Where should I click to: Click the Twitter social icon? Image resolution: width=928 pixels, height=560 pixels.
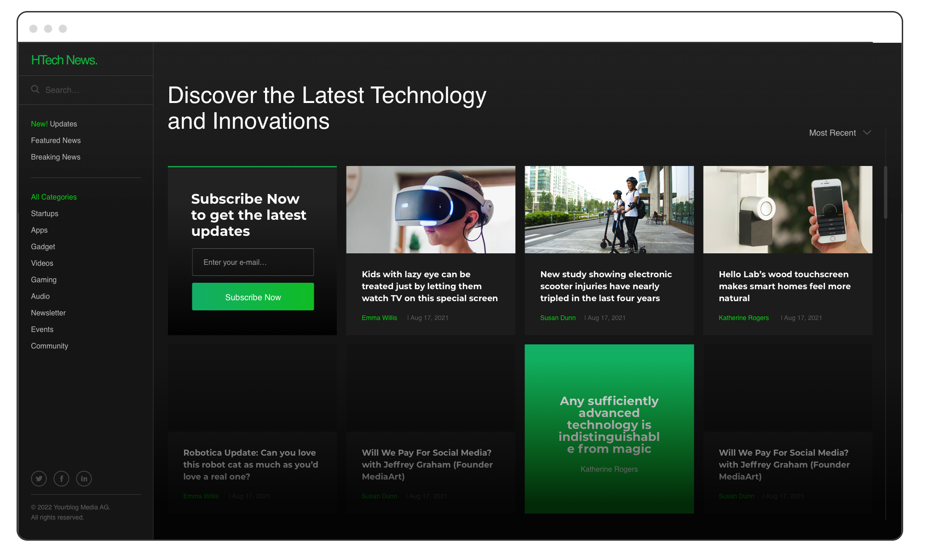39,478
